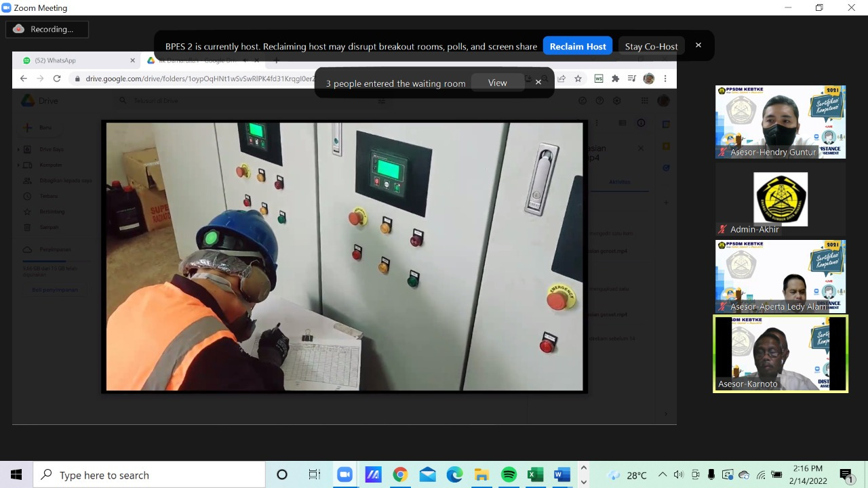The height and width of the screenshot is (488, 868).
Task: Close the WhatsApp tab
Action: [132, 60]
